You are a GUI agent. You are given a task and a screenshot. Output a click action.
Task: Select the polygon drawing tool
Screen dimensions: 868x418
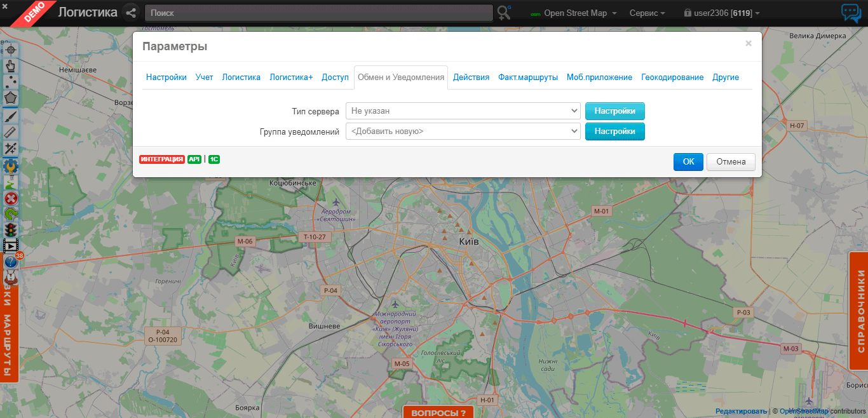click(11, 98)
